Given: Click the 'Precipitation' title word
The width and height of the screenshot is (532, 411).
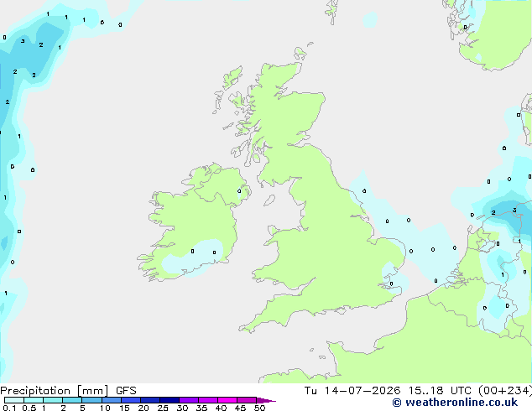Looking at the screenshot, I should coord(35,391).
